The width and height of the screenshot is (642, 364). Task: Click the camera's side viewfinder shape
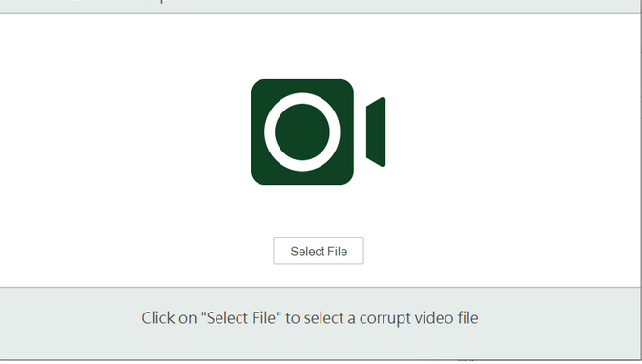click(x=376, y=131)
